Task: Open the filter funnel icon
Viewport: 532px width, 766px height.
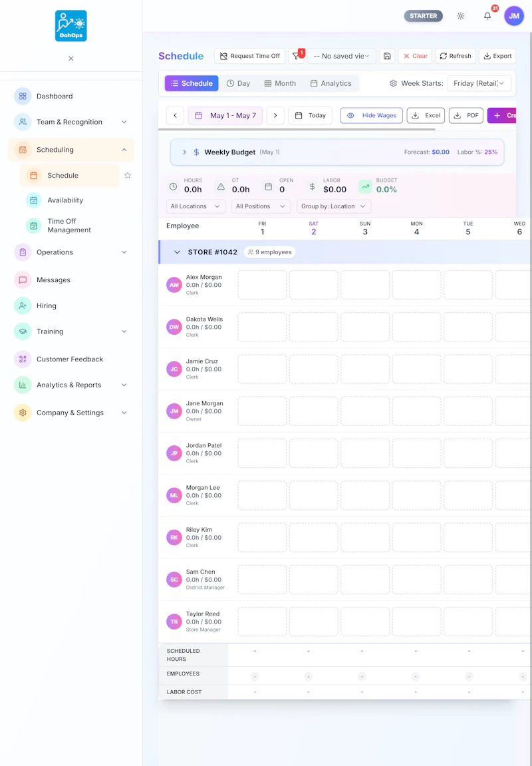Action: point(296,56)
